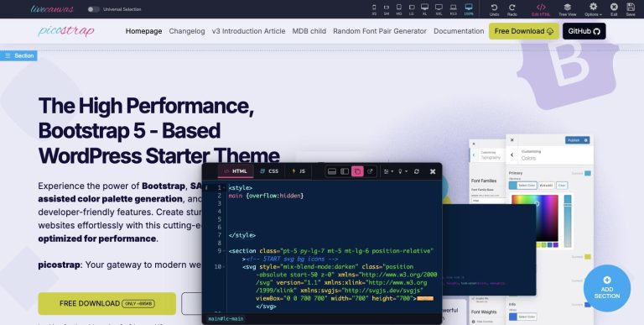The image size is (644, 325).
Task: Open the editor settings sliders dropdown
Action: 388,171
